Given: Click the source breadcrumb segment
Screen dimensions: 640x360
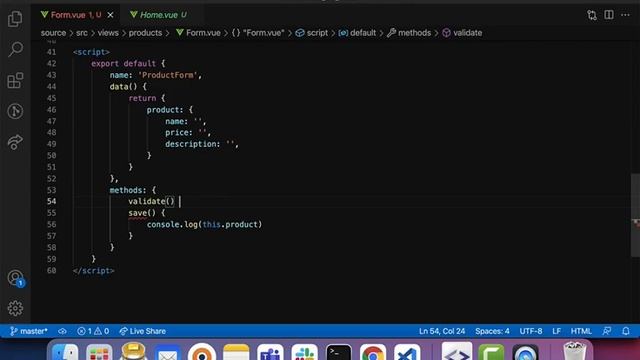Looking at the screenshot, I should click(53, 33).
